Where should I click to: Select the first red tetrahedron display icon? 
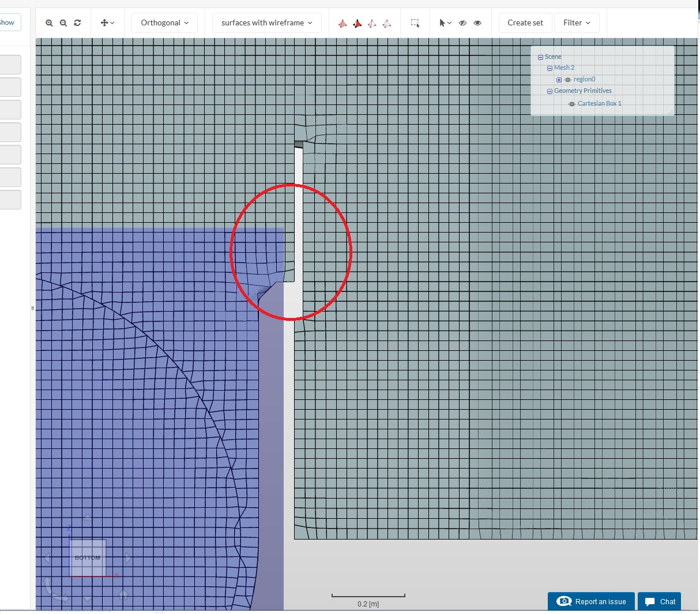343,23
